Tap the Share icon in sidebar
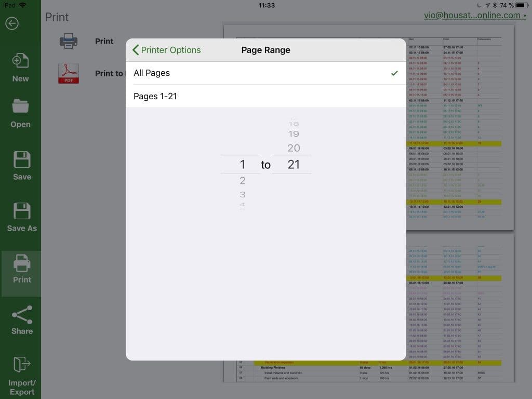This screenshot has height=399, width=532. [22, 314]
